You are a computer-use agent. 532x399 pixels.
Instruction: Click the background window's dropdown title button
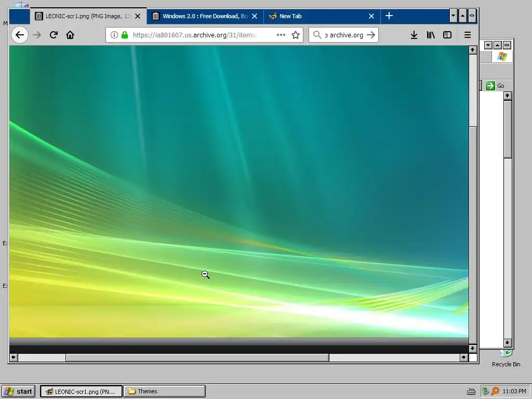pyautogui.click(x=488, y=45)
